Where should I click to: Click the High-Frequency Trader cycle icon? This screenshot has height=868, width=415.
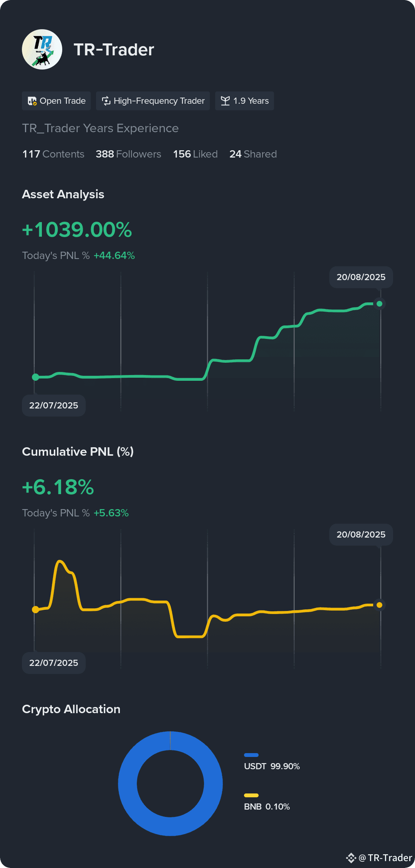pyautogui.click(x=106, y=101)
